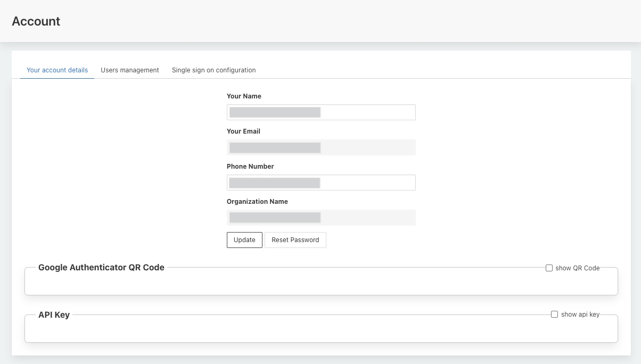641x364 pixels.
Task: Click the Reset Password button
Action: 295,240
